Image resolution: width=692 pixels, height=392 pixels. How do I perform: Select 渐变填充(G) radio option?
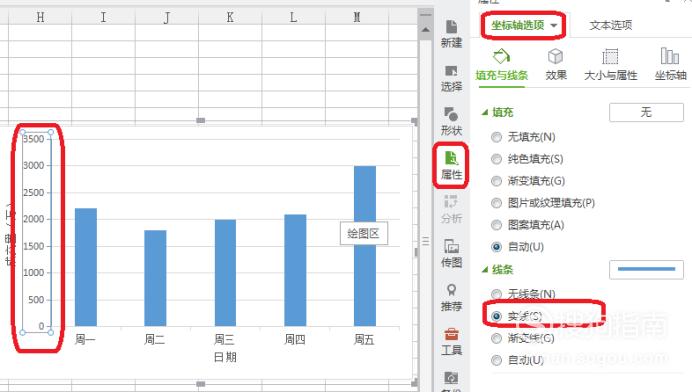coord(496,181)
